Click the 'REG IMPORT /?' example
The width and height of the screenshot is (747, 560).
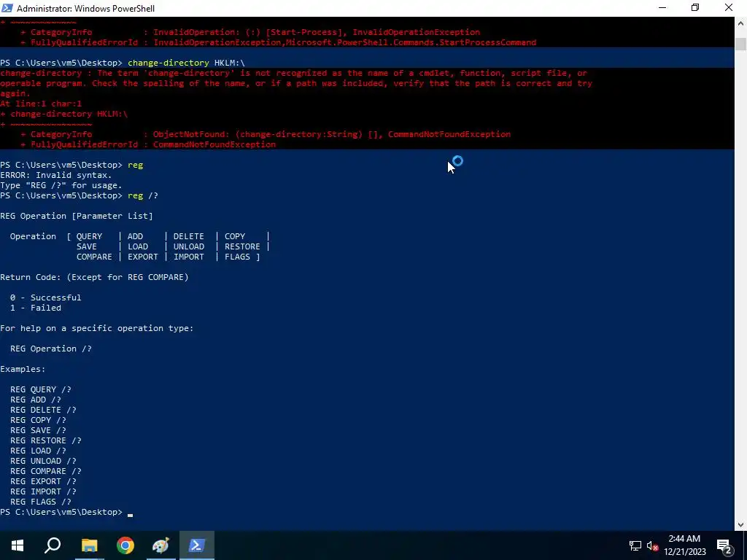pyautogui.click(x=43, y=492)
